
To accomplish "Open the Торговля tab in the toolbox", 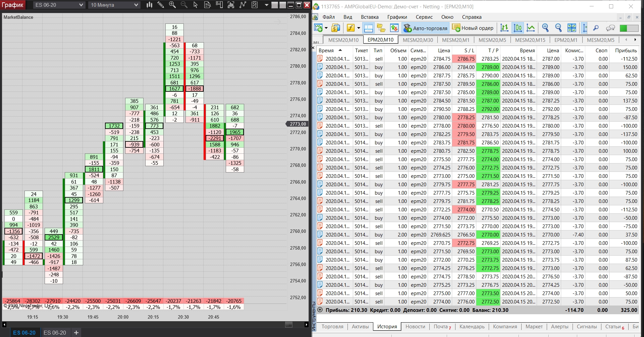I will tap(332, 327).
